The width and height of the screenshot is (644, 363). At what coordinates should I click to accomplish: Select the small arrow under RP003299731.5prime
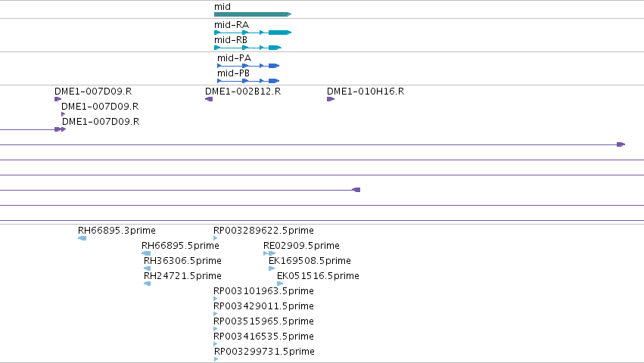(216, 359)
